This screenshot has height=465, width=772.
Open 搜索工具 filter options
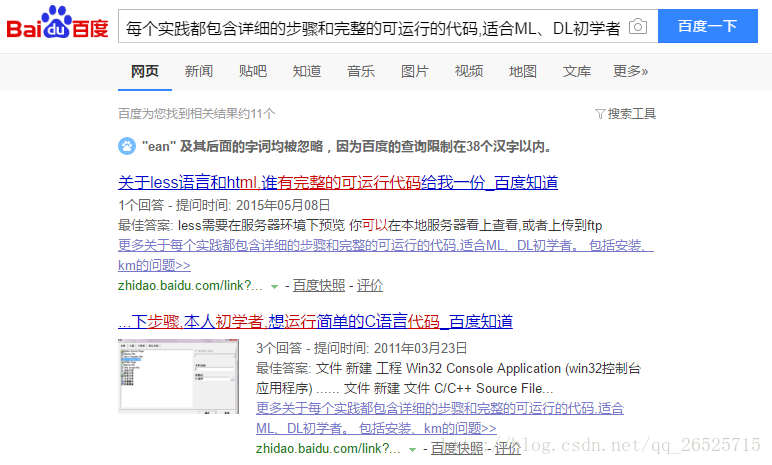tap(625, 114)
